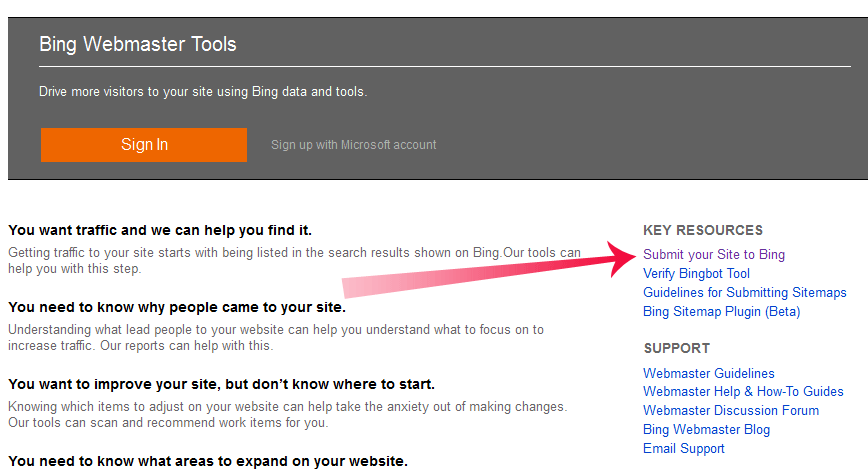Click heading about why people came
The height and width of the screenshot is (475, 868).
[x=177, y=307]
